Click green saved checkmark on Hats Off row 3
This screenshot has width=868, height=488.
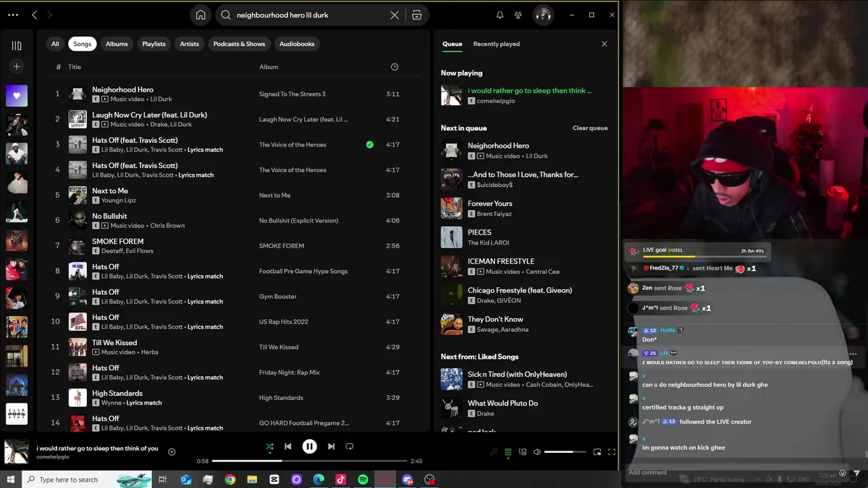[x=370, y=144]
